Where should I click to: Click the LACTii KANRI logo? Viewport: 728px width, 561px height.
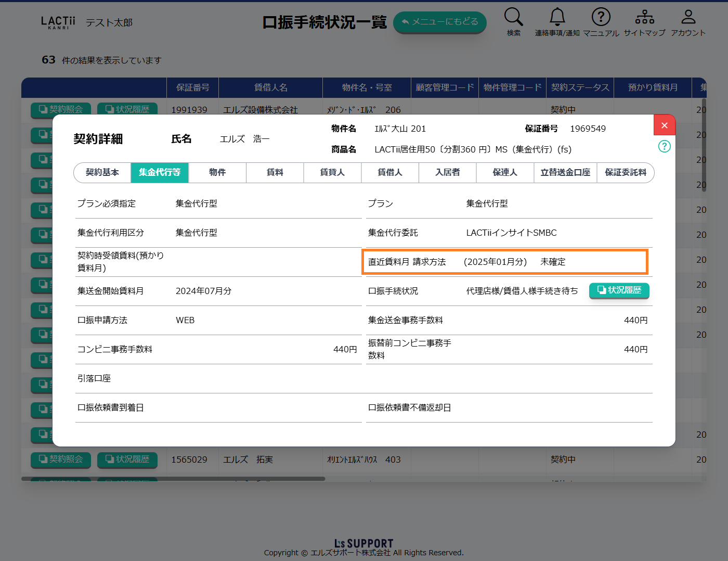click(58, 22)
